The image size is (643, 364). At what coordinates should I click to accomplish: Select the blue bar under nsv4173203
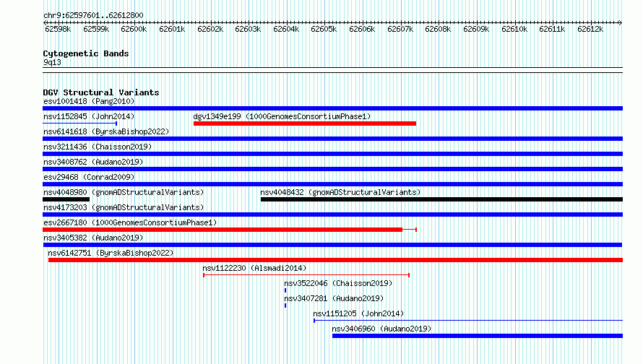click(x=332, y=214)
